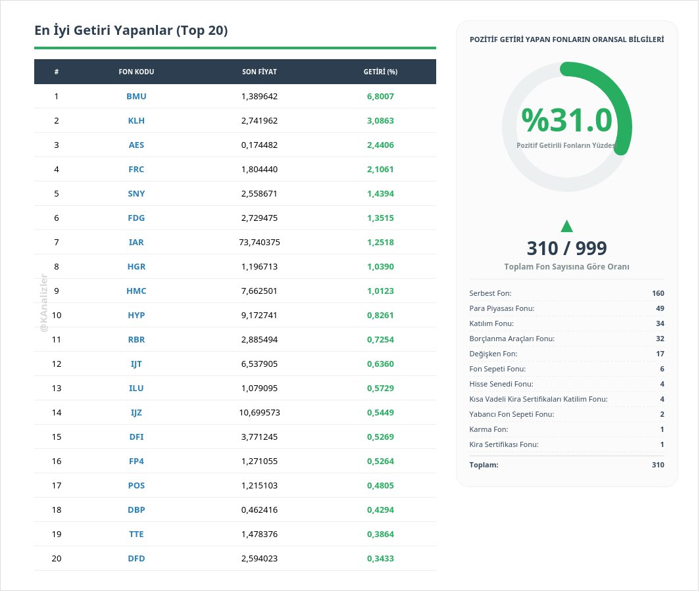The width and height of the screenshot is (700, 591).
Task: Click the return value 6,8007
Action: (x=380, y=97)
